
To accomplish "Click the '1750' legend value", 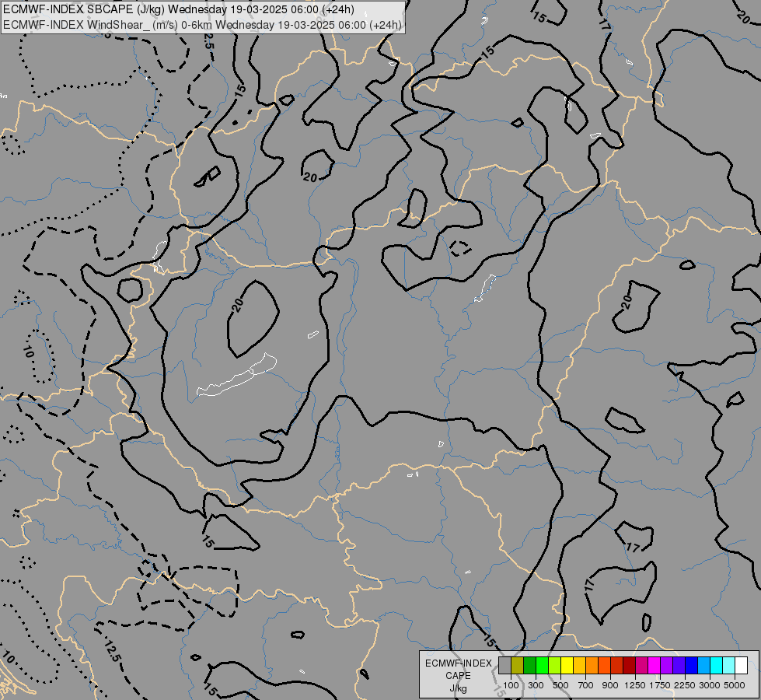I will [x=660, y=685].
